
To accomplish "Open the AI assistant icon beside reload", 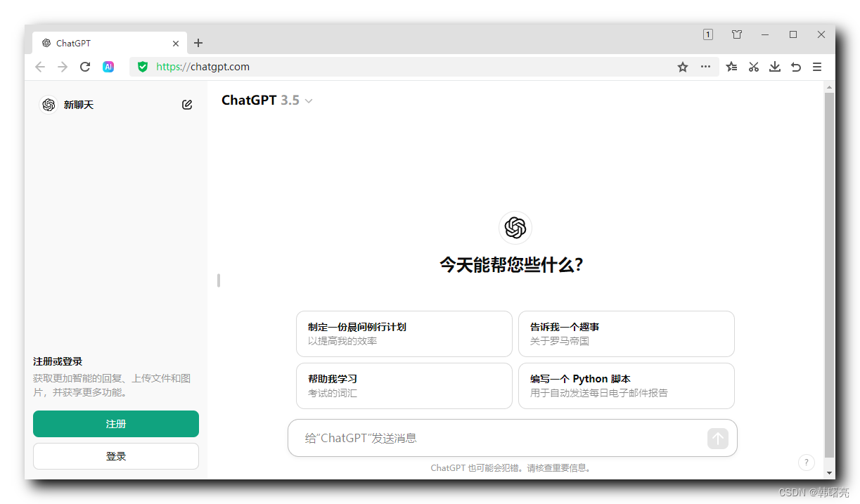I will pos(108,67).
